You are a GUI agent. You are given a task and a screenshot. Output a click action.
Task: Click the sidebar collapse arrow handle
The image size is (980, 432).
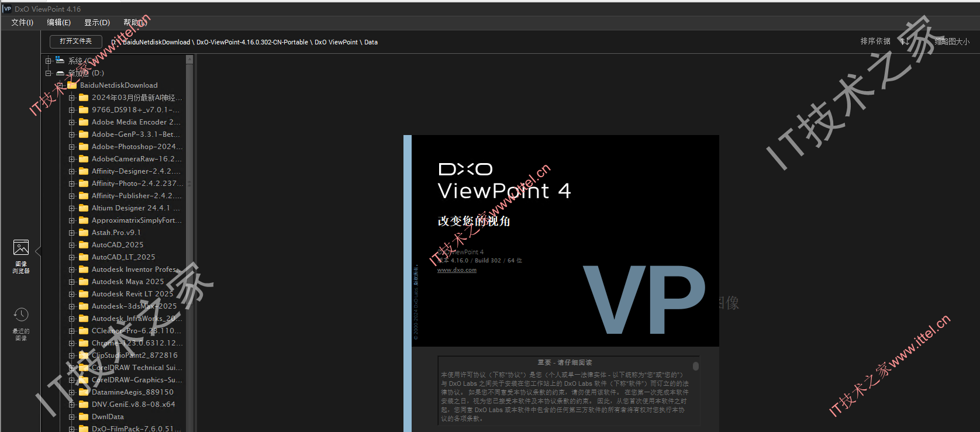pos(38,251)
